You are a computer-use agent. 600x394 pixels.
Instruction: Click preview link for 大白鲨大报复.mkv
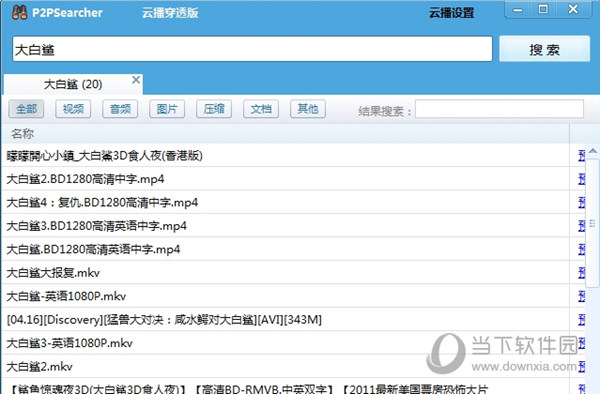(582, 272)
